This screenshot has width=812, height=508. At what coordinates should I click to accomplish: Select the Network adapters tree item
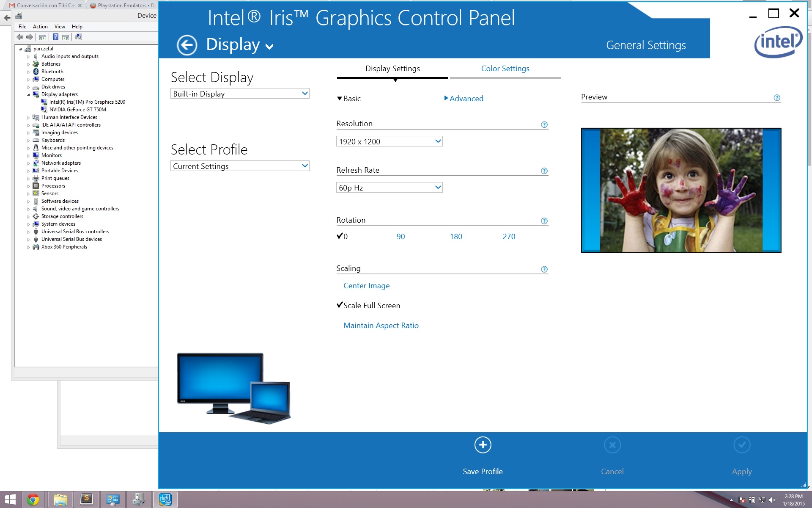coord(61,163)
